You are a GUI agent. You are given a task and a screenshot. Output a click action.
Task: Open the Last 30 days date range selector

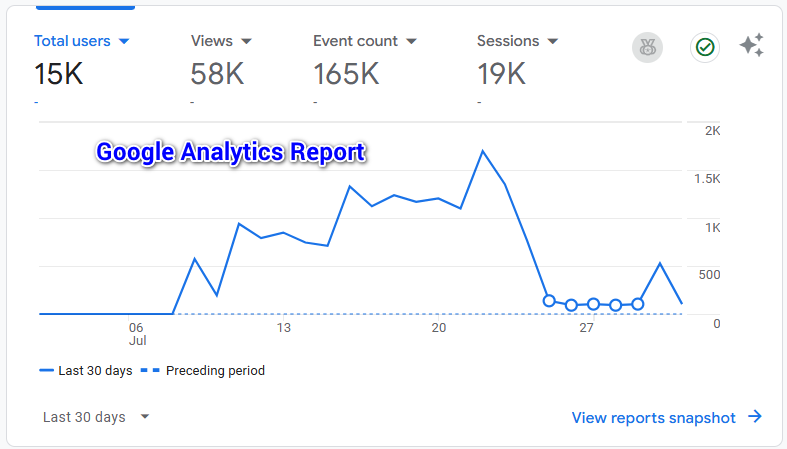click(x=96, y=417)
